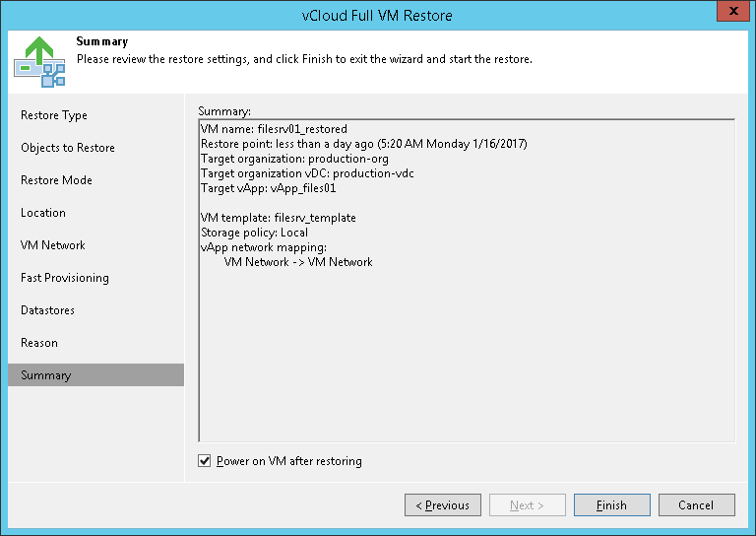
Task: Select the Summary step in sidebar
Action: pos(46,375)
